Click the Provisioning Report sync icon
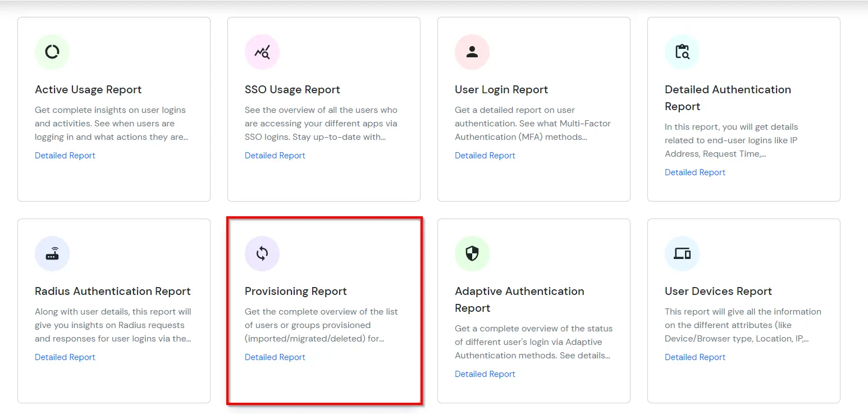The height and width of the screenshot is (414, 868). [262, 253]
